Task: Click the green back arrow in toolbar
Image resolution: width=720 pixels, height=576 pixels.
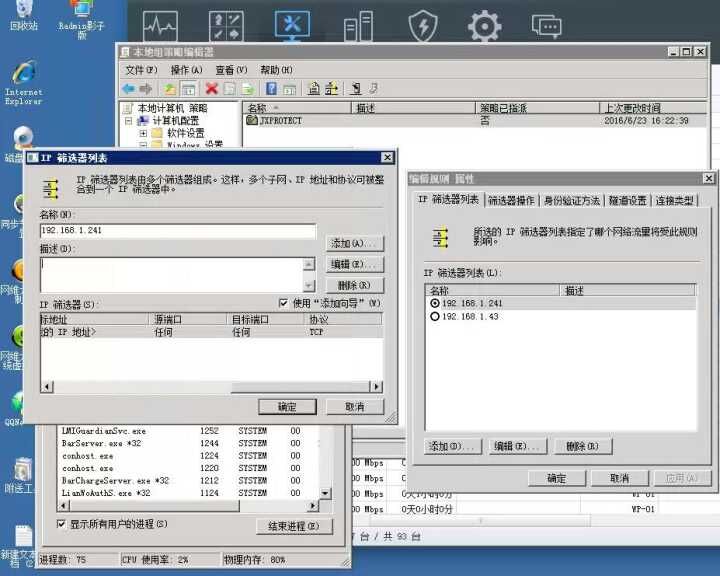Action: [x=128, y=89]
